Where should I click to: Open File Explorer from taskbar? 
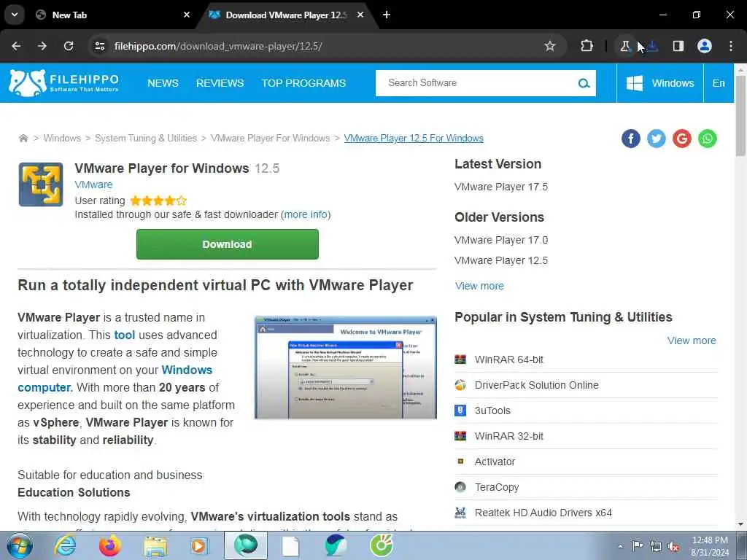click(x=155, y=546)
